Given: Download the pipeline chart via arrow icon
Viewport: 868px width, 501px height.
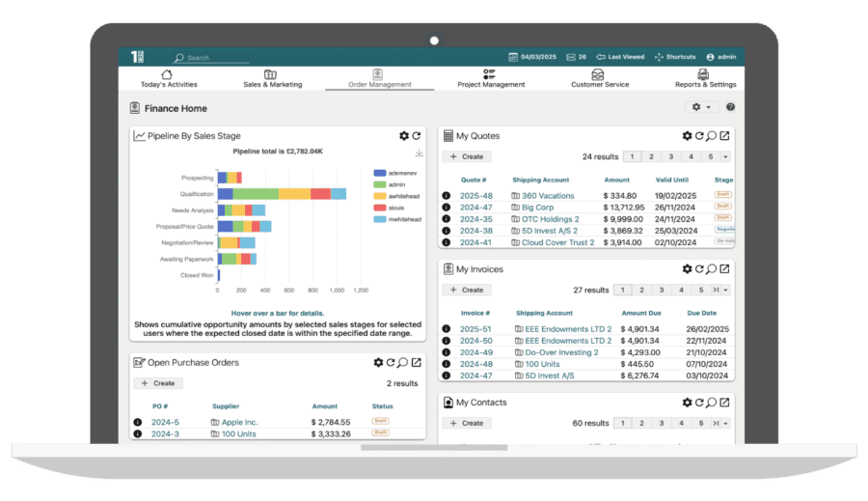Looking at the screenshot, I should tap(419, 153).
